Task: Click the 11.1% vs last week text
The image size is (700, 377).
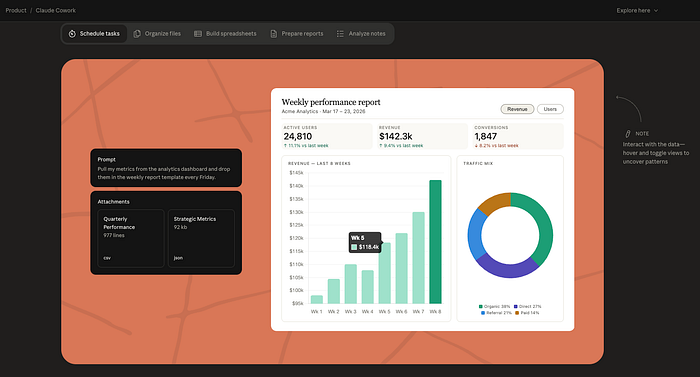Action: [306, 146]
